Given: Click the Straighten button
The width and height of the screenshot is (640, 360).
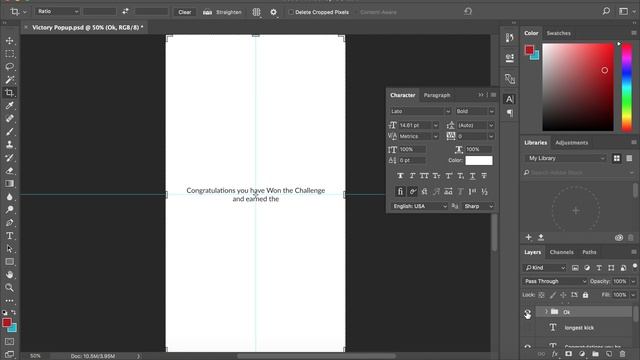Looking at the screenshot, I should [x=222, y=12].
